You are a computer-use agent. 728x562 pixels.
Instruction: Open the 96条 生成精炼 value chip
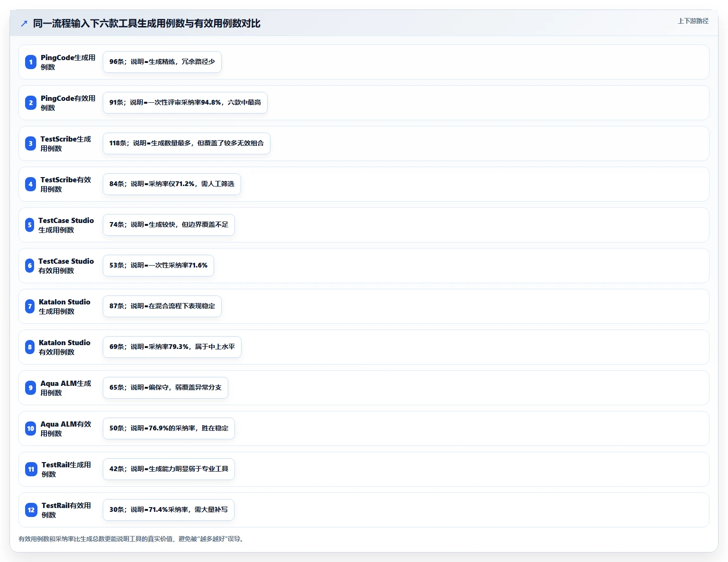coord(162,62)
